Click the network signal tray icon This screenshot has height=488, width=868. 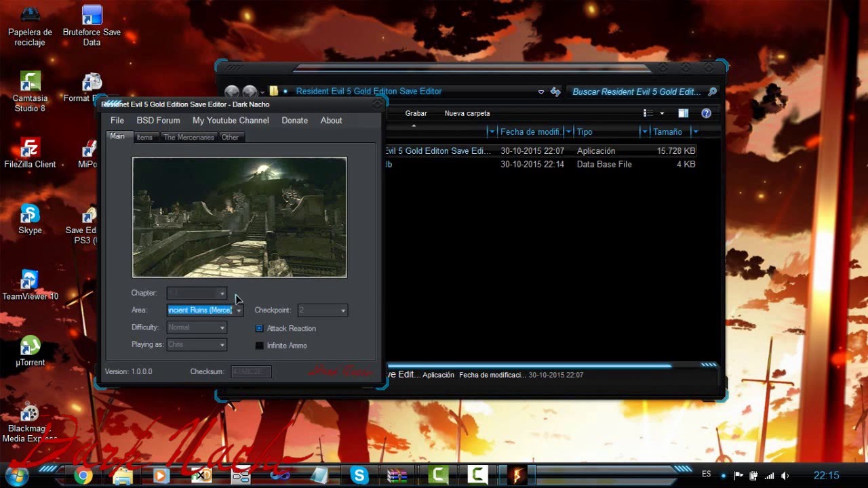[769, 476]
